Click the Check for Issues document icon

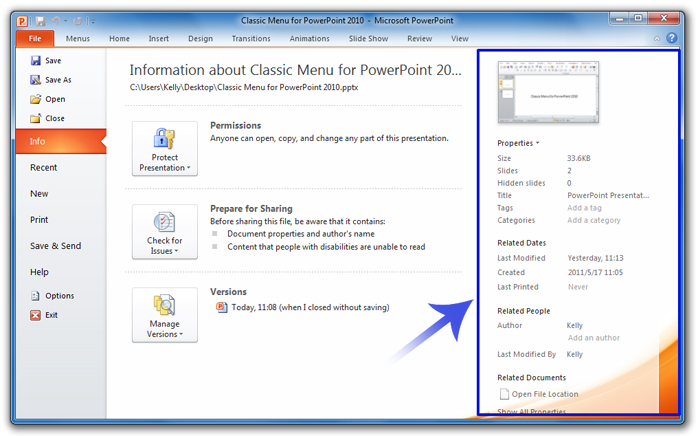pos(164,222)
